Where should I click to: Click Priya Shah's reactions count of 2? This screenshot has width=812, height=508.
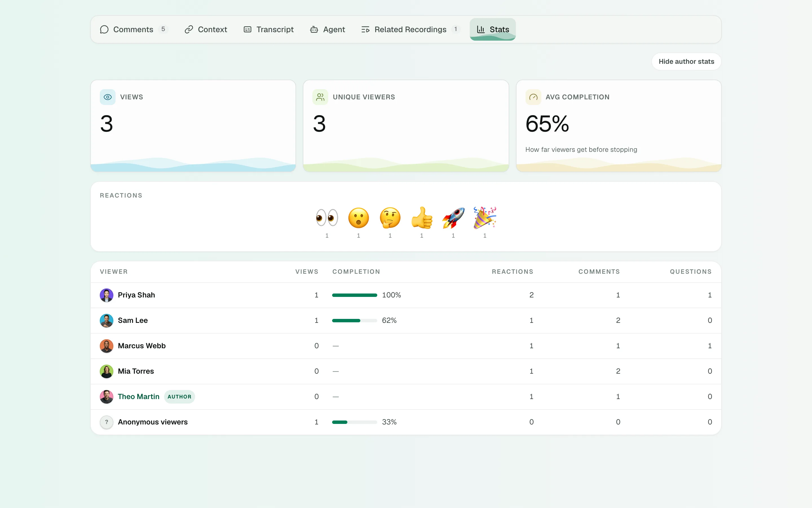click(531, 295)
